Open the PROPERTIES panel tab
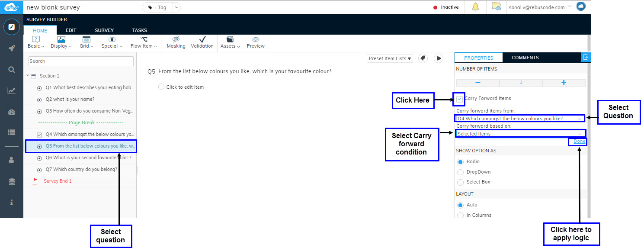Screen dimensions: 644x251 click(x=478, y=58)
